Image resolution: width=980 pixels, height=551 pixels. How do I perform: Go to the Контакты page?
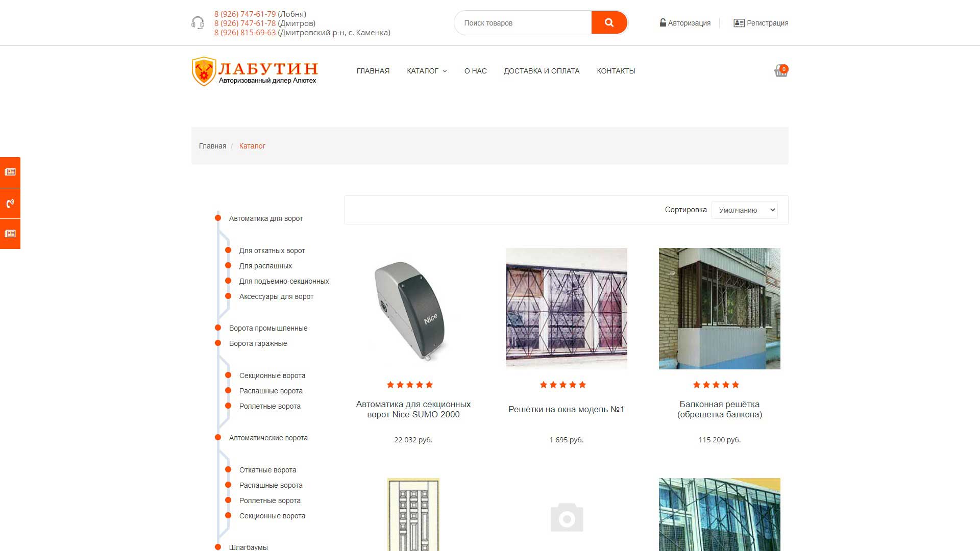[x=616, y=71]
